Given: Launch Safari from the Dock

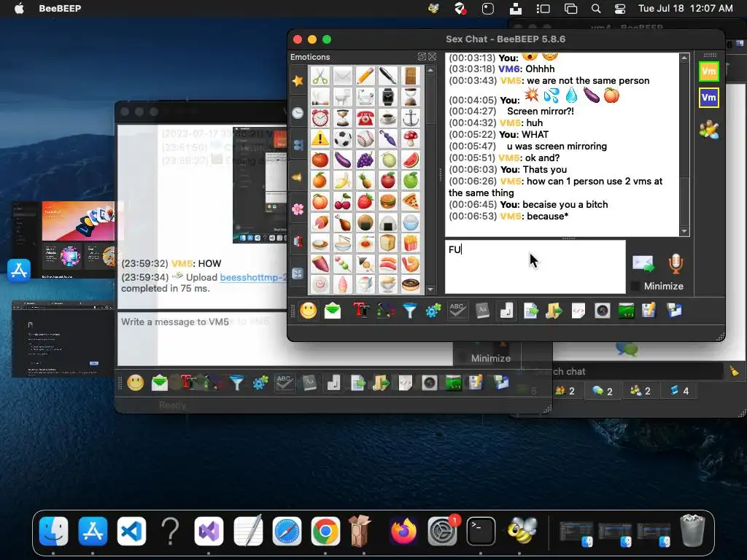Looking at the screenshot, I should coord(287,532).
